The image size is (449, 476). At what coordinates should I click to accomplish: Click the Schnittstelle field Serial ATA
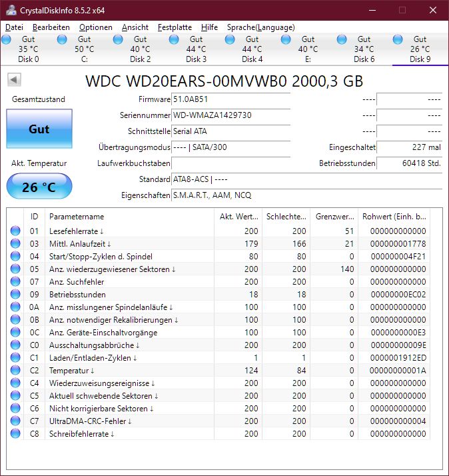230,131
